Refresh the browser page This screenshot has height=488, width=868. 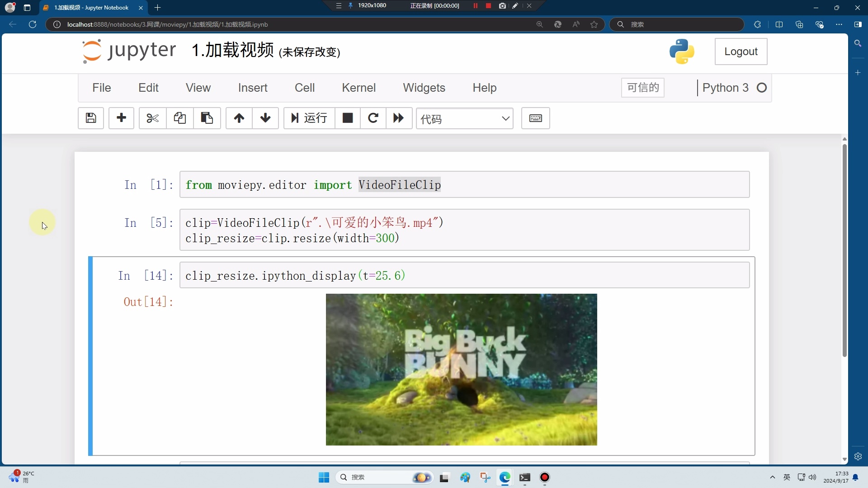[33, 24]
